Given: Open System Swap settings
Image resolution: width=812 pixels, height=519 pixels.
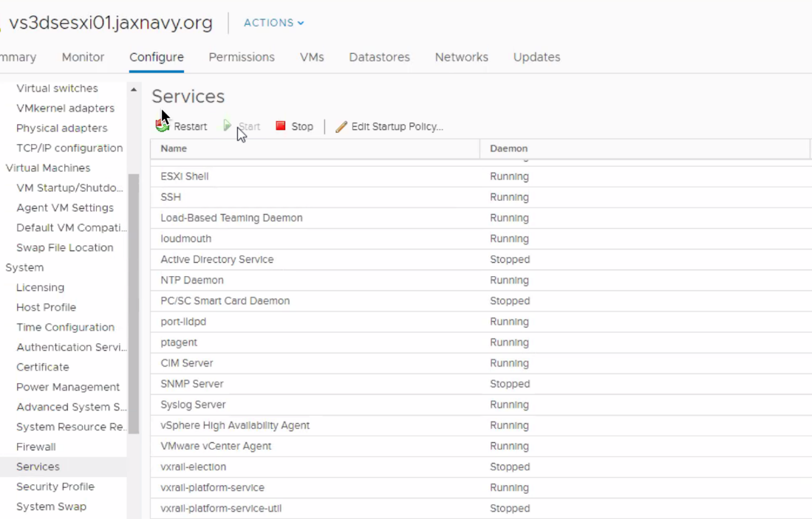Looking at the screenshot, I should (51, 506).
